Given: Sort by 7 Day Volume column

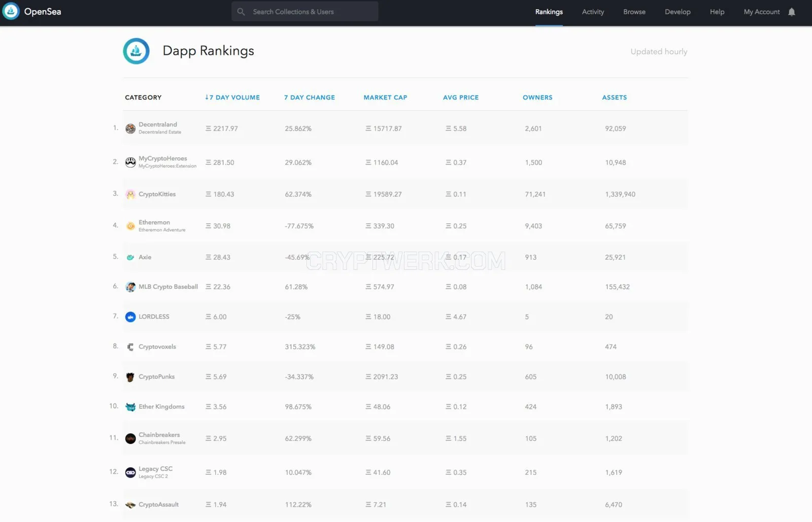Looking at the screenshot, I should [232, 97].
